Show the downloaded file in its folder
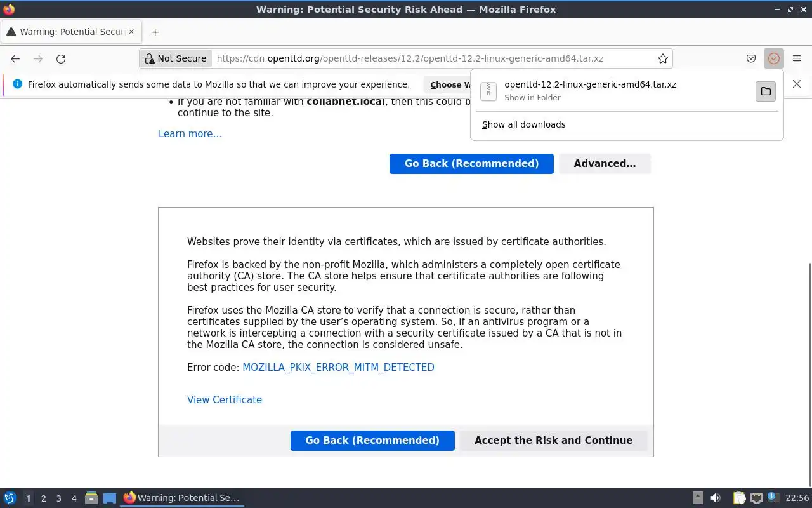 [x=766, y=91]
